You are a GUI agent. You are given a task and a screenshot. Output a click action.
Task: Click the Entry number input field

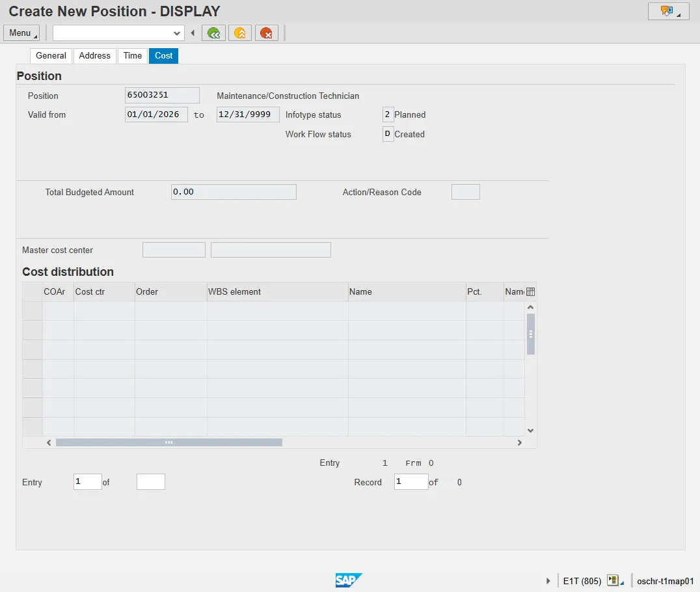point(88,482)
